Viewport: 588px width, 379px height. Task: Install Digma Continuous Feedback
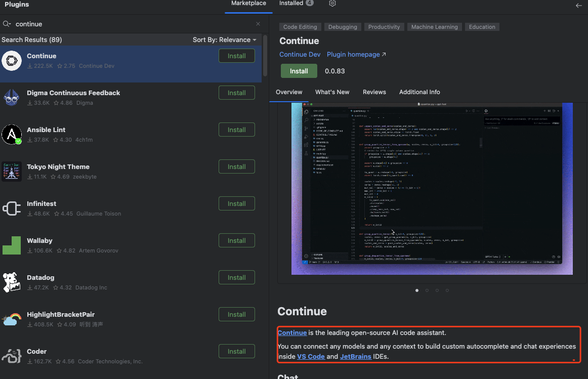[x=237, y=93]
